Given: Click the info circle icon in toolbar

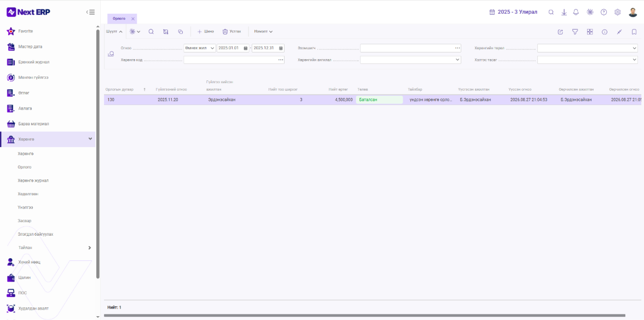Looking at the screenshot, I should [x=605, y=32].
